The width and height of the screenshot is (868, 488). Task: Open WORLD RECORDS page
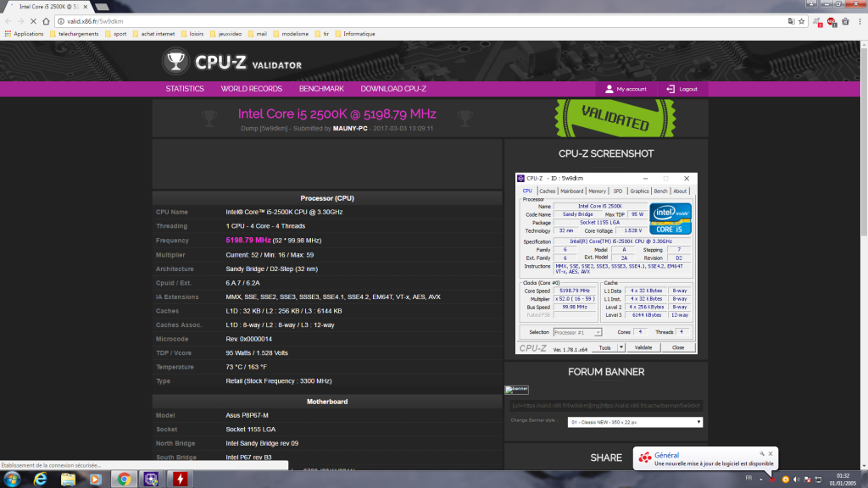[251, 88]
